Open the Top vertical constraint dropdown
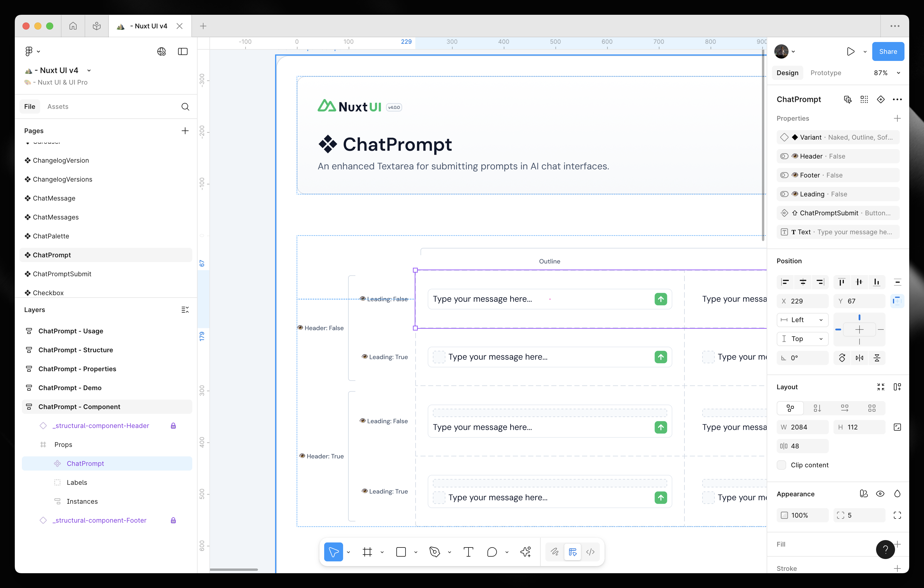The height and width of the screenshot is (588, 924). pyautogui.click(x=802, y=339)
